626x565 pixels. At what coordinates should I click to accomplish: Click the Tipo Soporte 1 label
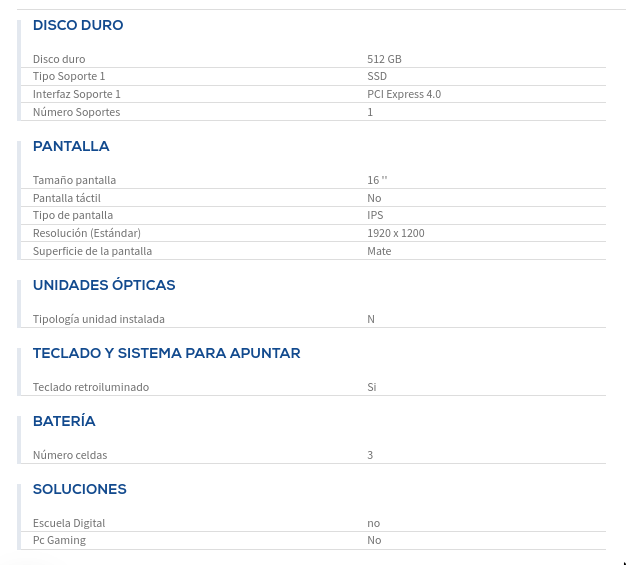[69, 76]
